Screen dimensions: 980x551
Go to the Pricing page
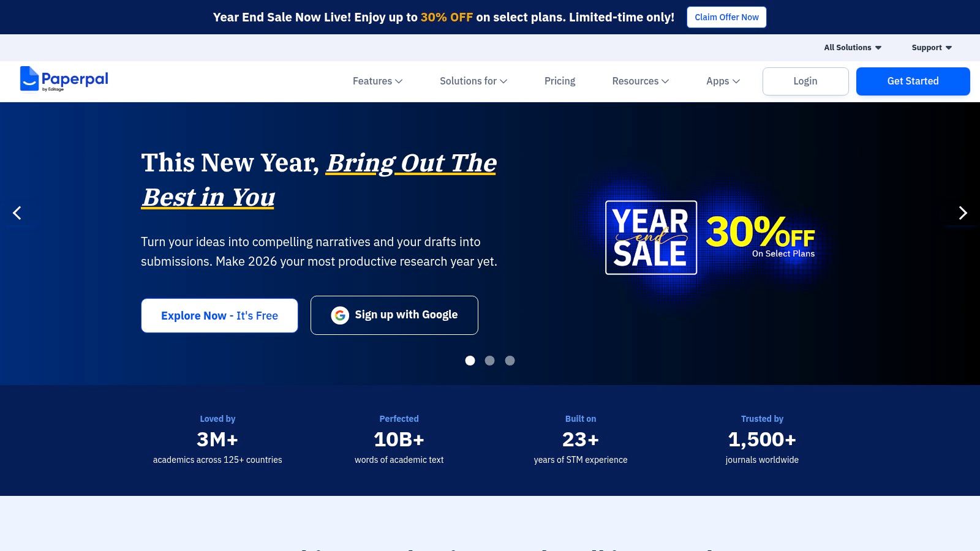point(560,81)
